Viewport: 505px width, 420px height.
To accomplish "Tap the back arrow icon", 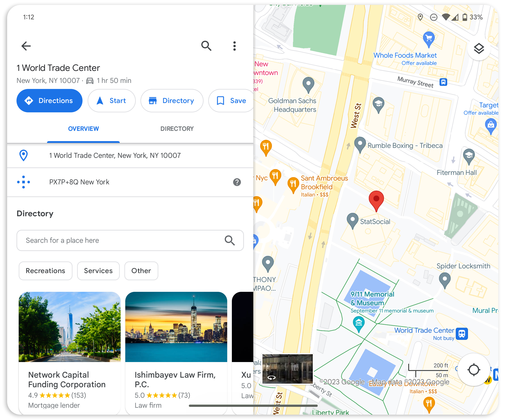I will (26, 46).
